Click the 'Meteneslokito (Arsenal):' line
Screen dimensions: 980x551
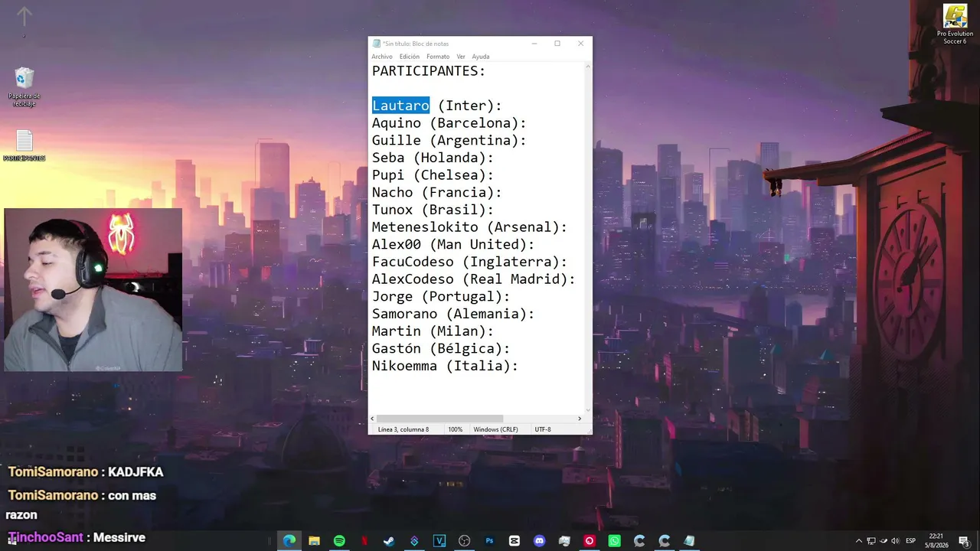pos(469,227)
